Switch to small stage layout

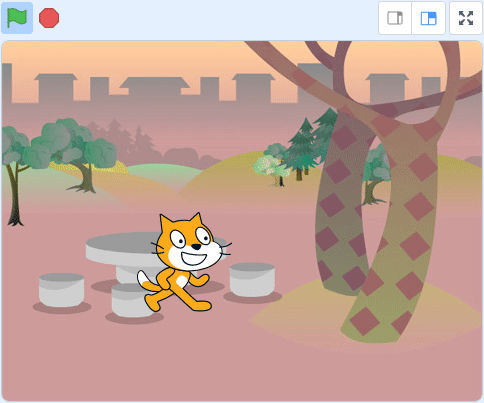(x=395, y=18)
